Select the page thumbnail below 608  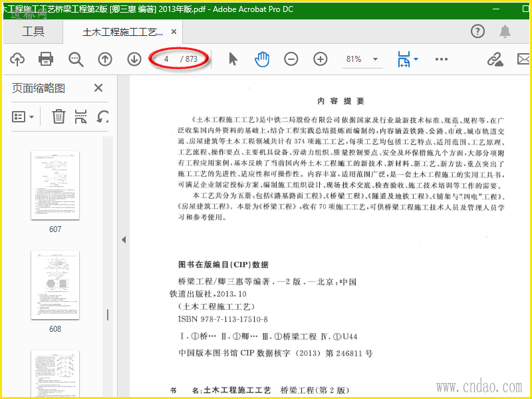point(55,374)
